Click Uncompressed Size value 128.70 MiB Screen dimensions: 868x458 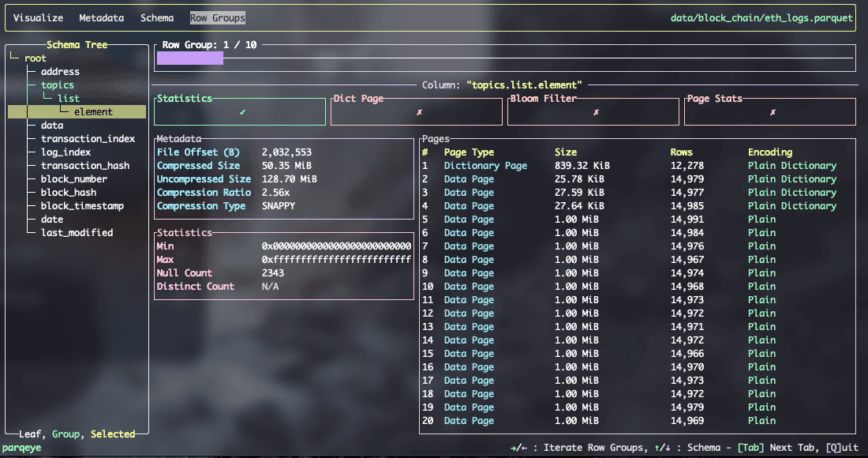[290, 179]
